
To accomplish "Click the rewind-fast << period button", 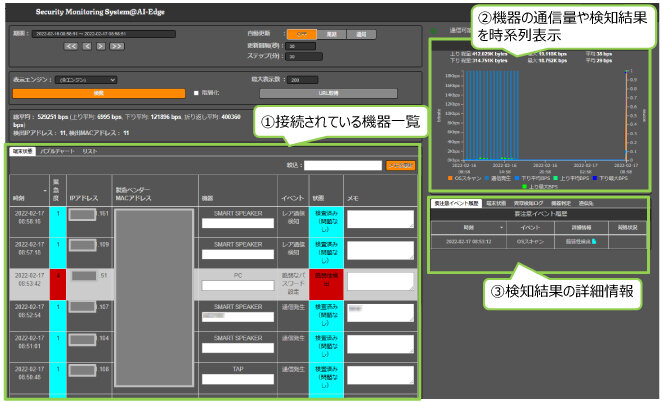I will 73,46.
